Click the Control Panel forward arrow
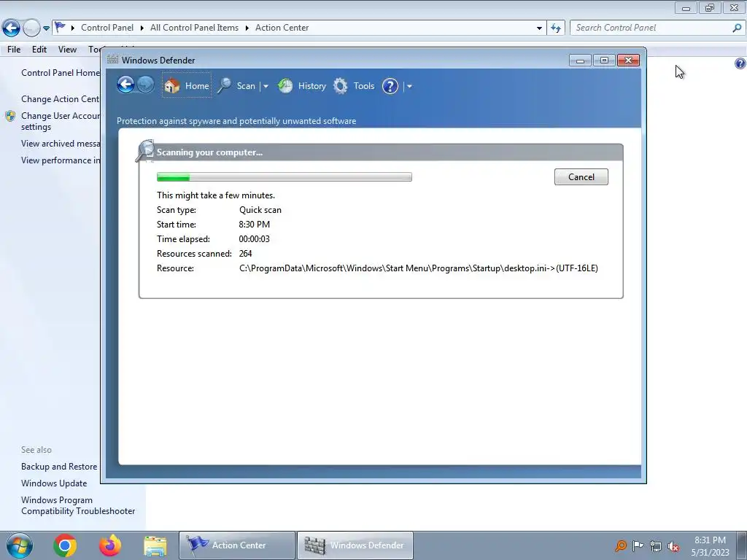 tap(31, 28)
